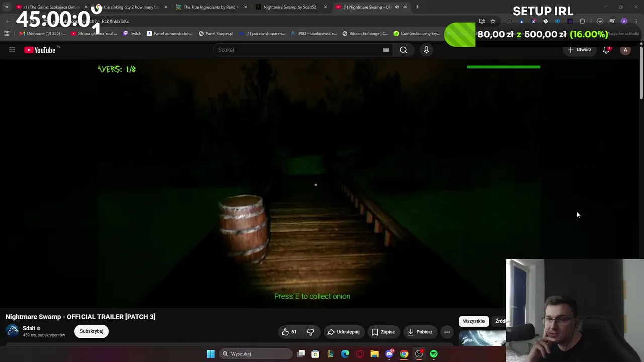Mute the playing Nightmare Swamp tab

[x=397, y=7]
